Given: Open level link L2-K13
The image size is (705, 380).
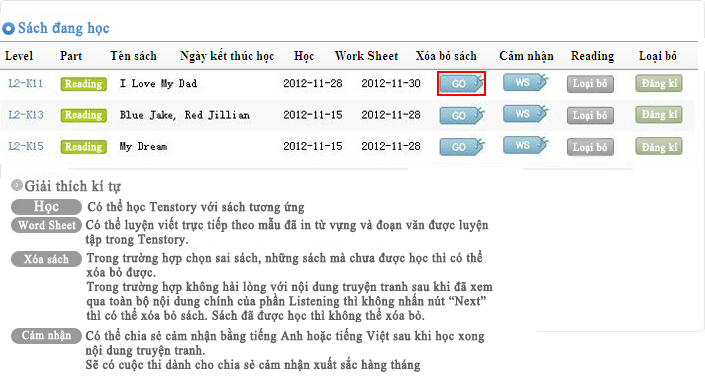Looking at the screenshot, I should click(26, 115).
